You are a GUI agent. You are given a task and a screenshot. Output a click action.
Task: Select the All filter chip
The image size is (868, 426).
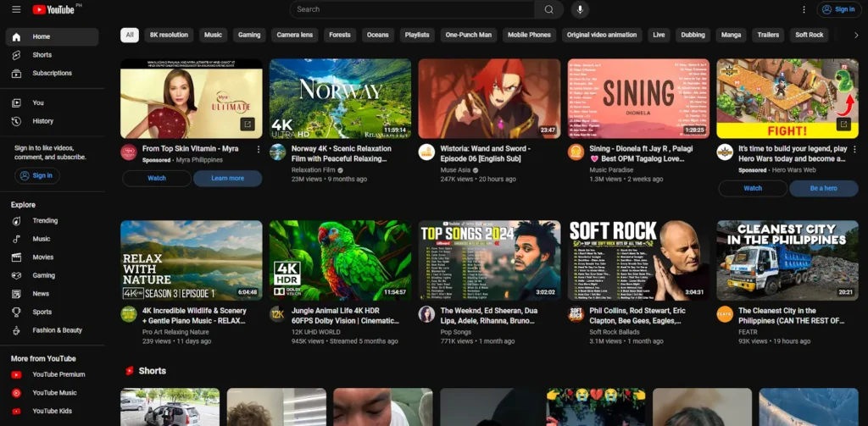point(130,35)
